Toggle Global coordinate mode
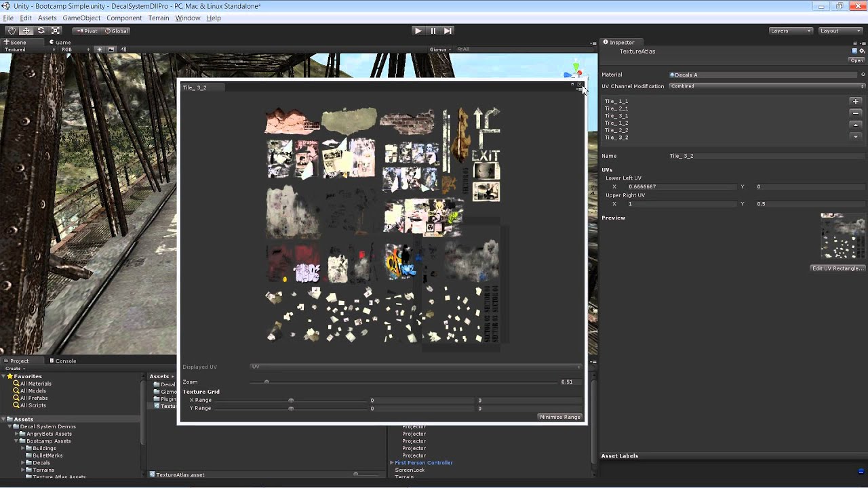The height and width of the screenshot is (488, 868). [115, 31]
